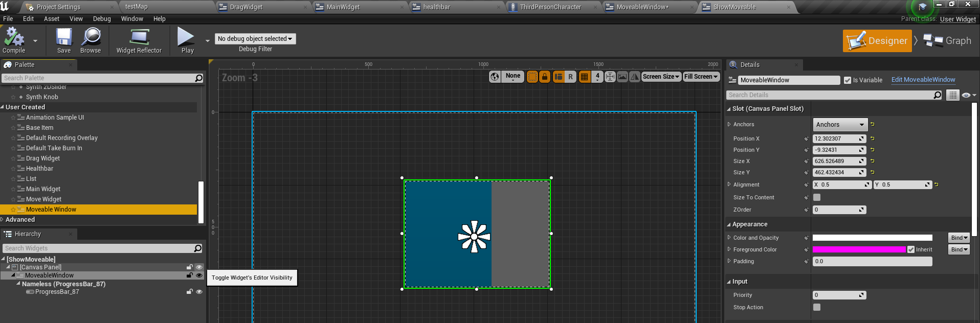Toggle grid snapping icon
Image resolution: width=980 pixels, height=323 pixels.
click(x=585, y=77)
